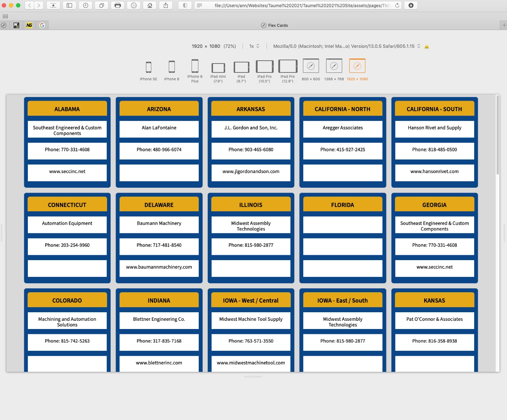Choose the 800 × 600 window size
This screenshot has height=420, width=507.
pos(311,70)
